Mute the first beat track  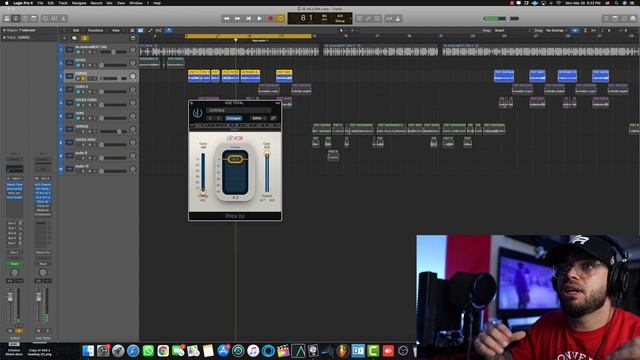(78, 52)
